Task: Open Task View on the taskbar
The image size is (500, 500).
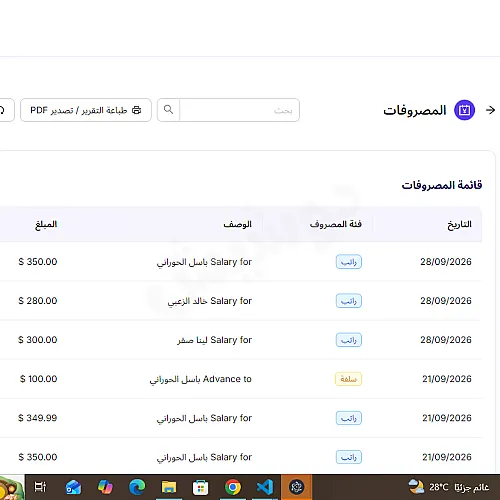Action: [x=40, y=487]
